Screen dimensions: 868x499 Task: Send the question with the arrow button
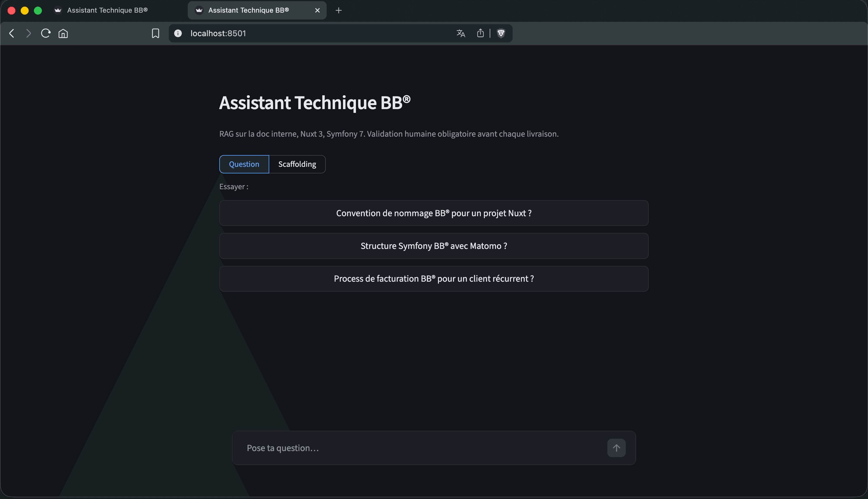point(616,448)
